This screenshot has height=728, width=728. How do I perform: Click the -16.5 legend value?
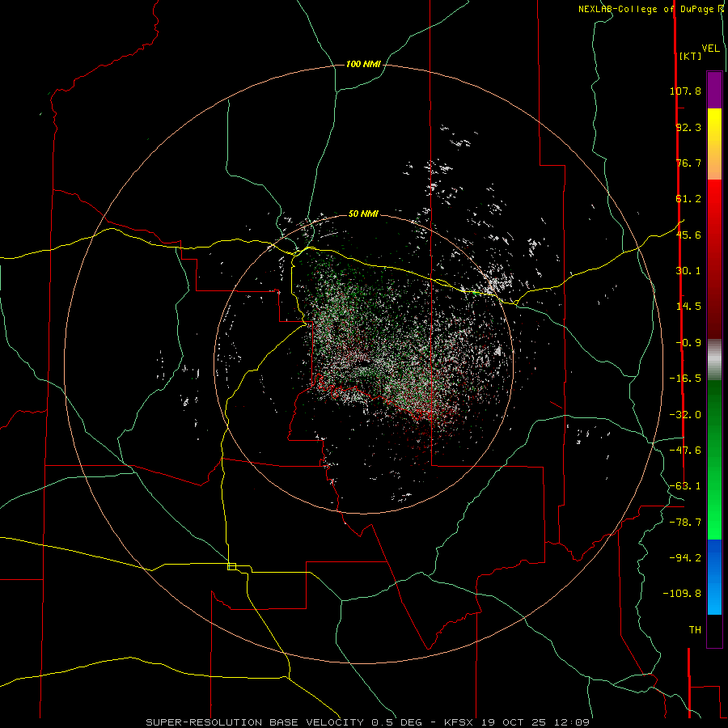pos(685,379)
